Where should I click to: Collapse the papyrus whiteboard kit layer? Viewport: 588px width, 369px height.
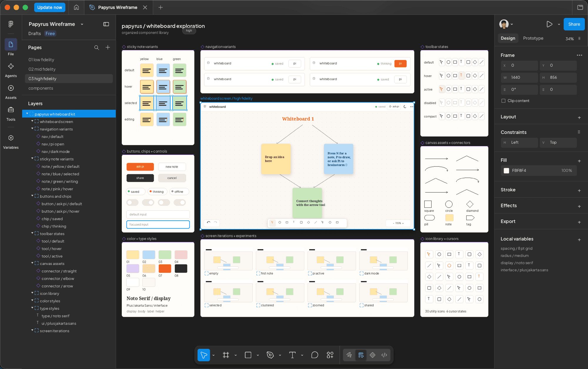27,114
